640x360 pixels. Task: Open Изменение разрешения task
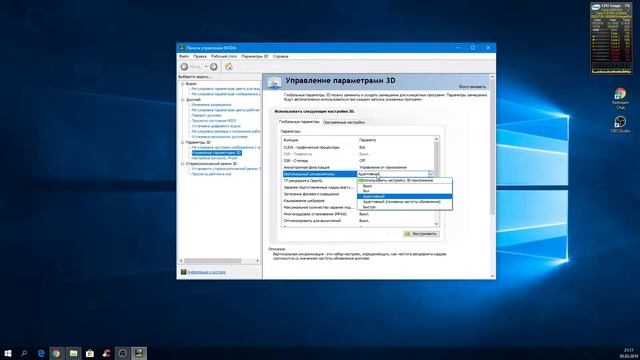[x=211, y=105]
